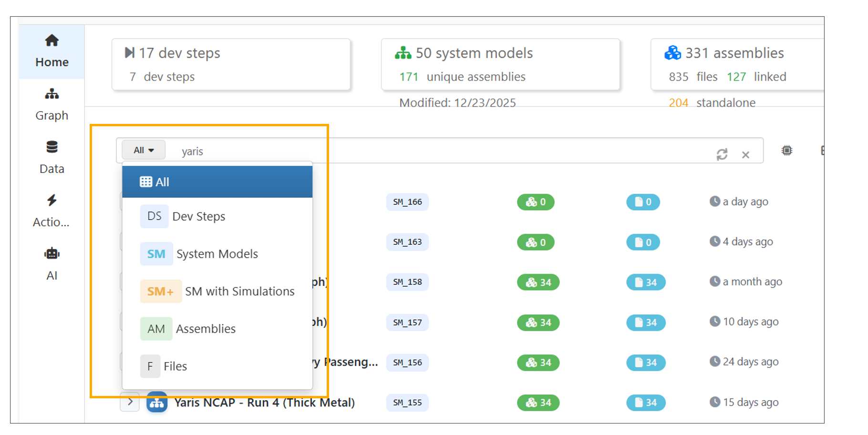Select SM with Simulations option
The image size is (868, 435).
coord(239,291)
